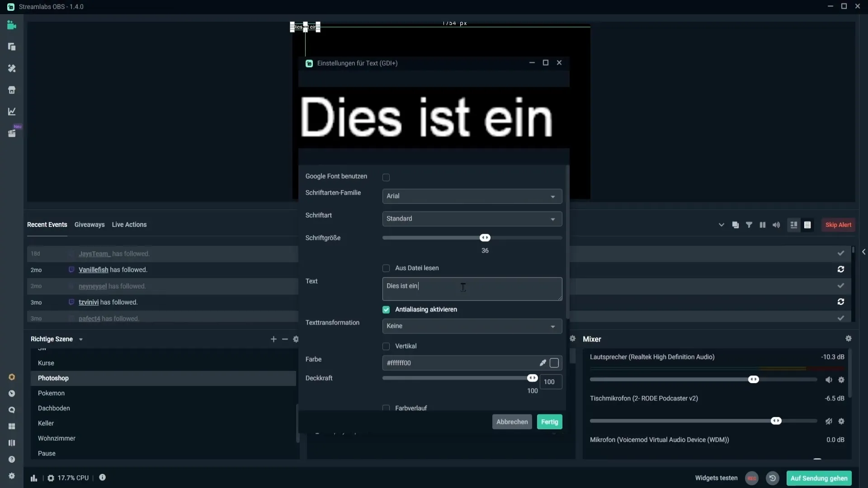Open the Layout editor copy icon

pos(12,47)
